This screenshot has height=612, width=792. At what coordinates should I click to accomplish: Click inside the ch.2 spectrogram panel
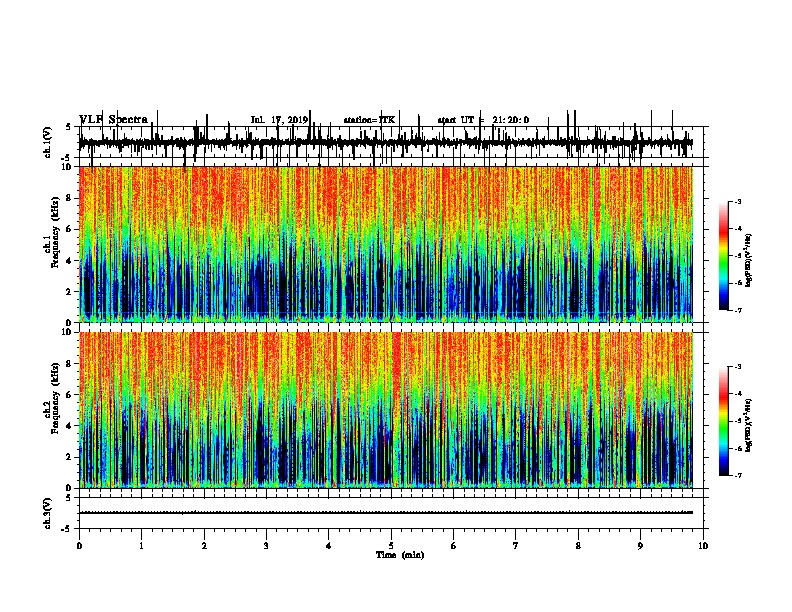(x=385, y=410)
